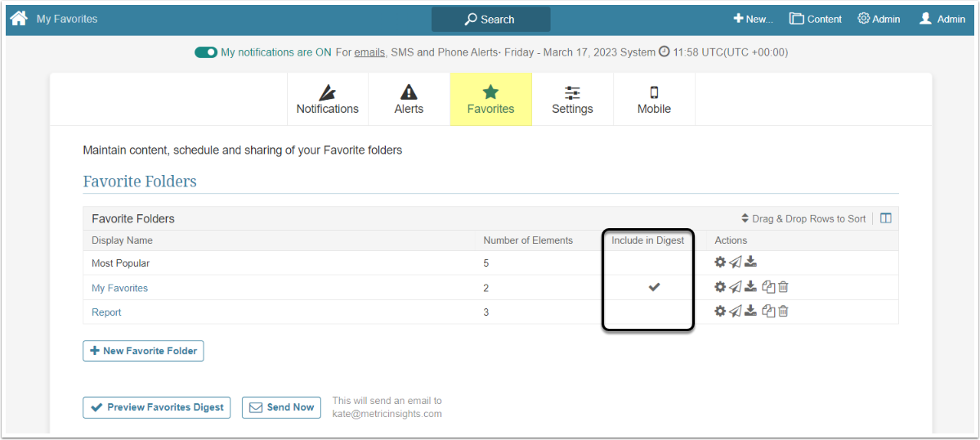
Task: Switch to the Alerts tab
Action: click(409, 100)
